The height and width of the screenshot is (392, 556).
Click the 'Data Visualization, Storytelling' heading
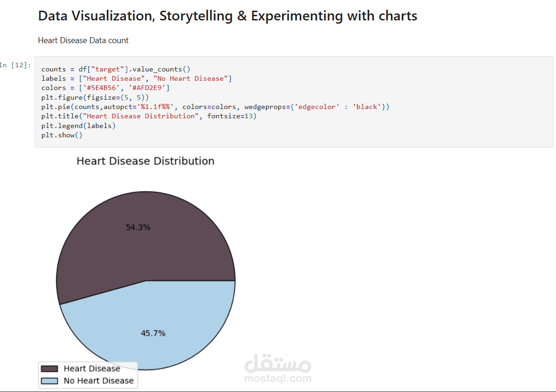pos(227,16)
